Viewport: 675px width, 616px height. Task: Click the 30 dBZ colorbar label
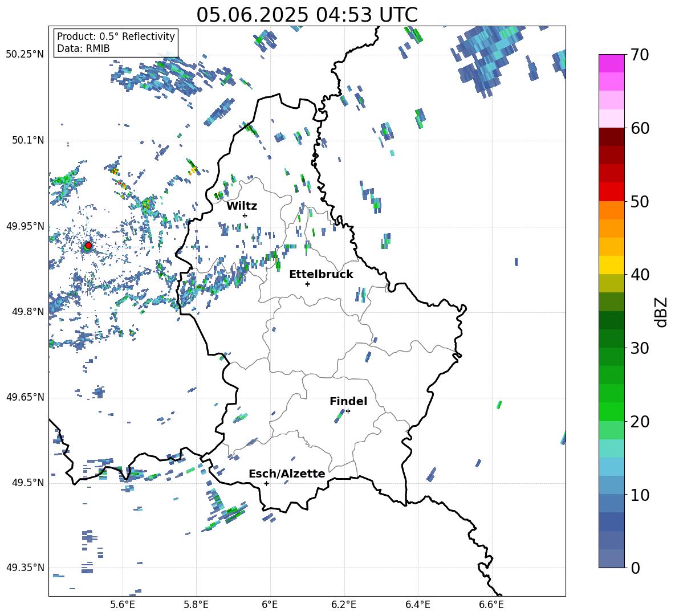point(639,348)
